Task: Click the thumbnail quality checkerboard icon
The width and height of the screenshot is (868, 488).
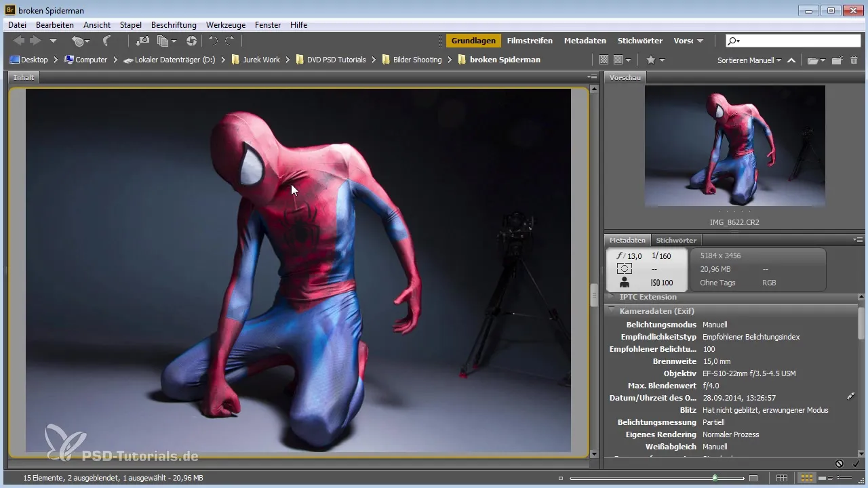Action: coord(604,60)
